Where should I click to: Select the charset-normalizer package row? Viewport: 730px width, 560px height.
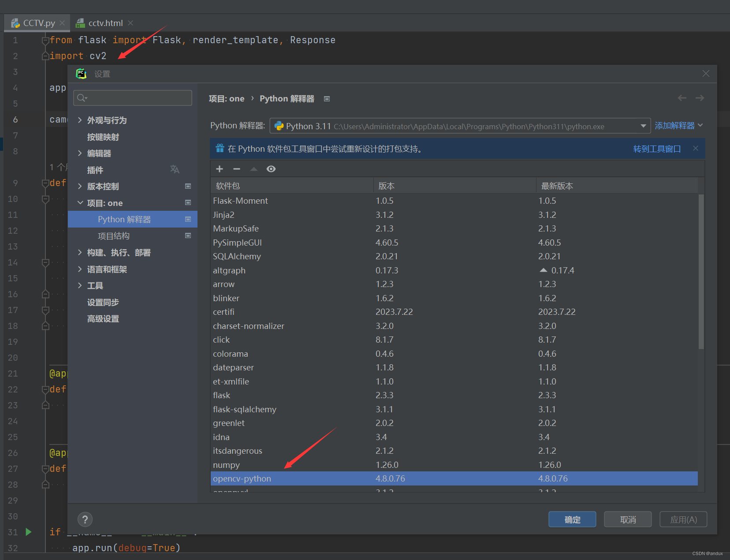454,326
